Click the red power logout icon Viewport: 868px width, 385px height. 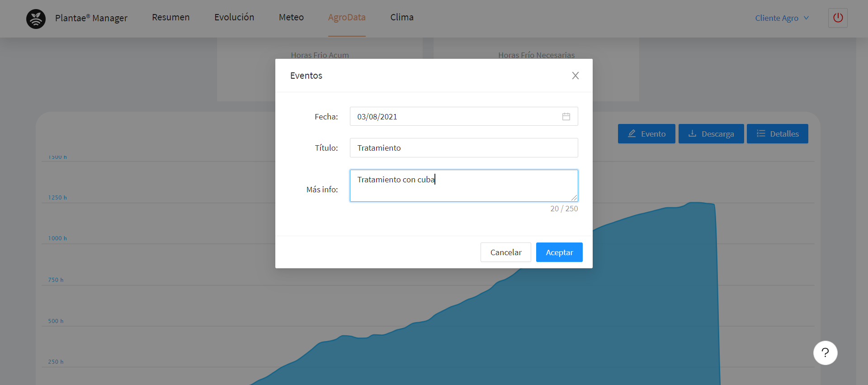click(838, 18)
